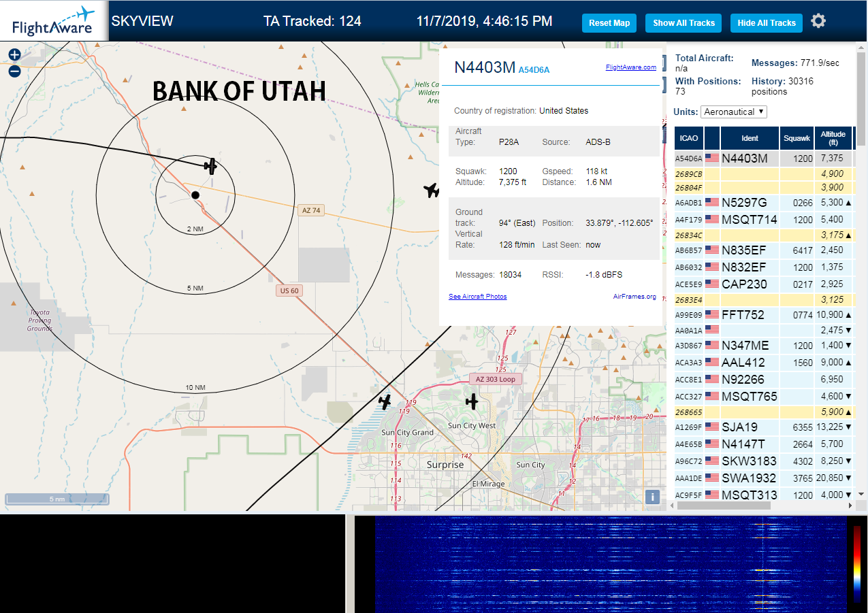
Task: Click the horizontal scrollbar under the aircraft table
Action: [x=724, y=506]
